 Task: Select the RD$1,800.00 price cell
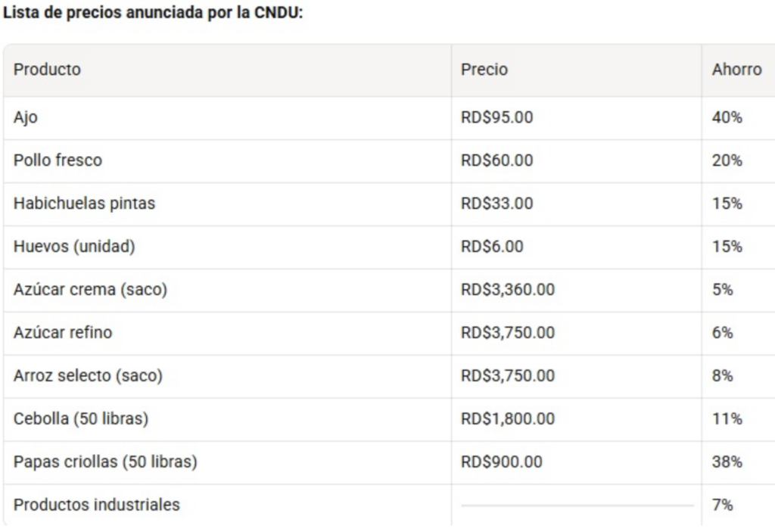[x=507, y=418]
